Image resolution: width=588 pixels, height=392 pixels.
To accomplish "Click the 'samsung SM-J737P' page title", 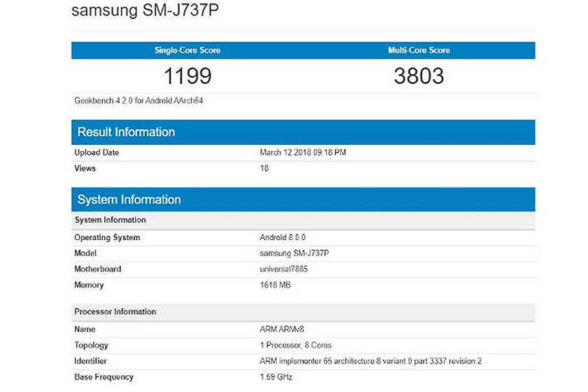I will coord(145,10).
